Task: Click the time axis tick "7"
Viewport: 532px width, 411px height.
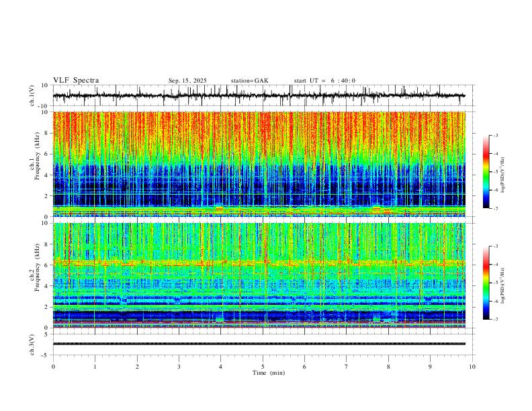Action: pos(347,367)
